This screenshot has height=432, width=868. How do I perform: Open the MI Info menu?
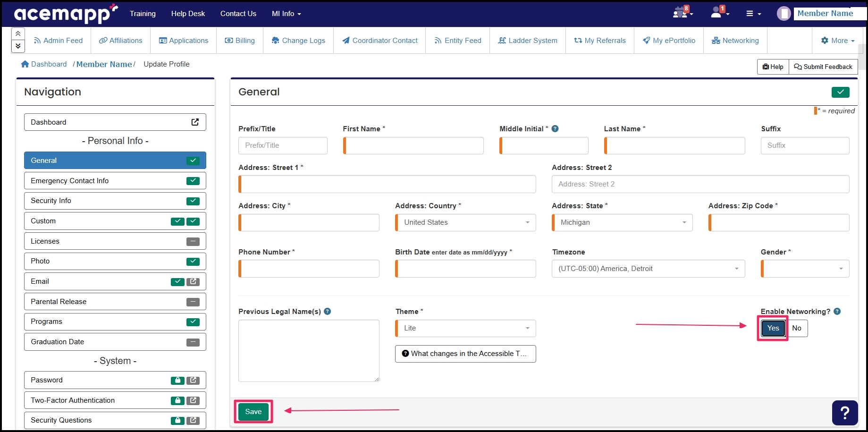click(x=286, y=14)
